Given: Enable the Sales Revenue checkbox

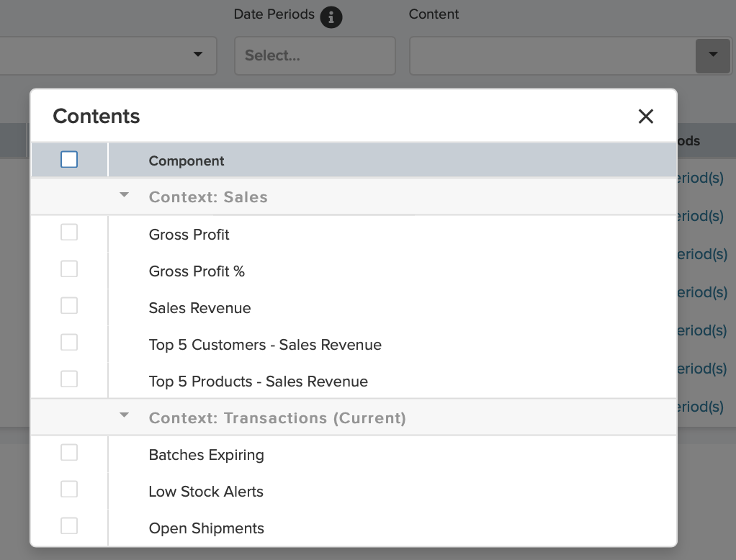Looking at the screenshot, I should tap(69, 305).
